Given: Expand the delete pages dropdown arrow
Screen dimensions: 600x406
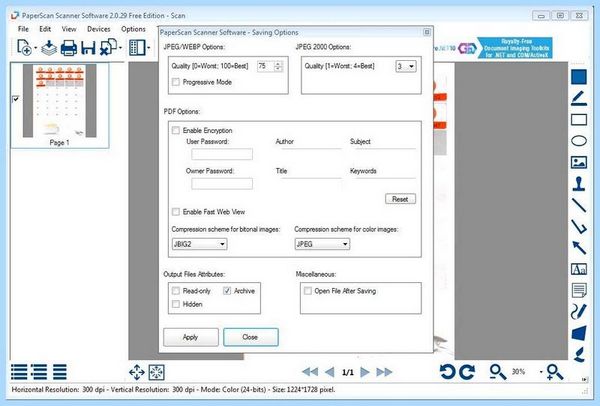Looking at the screenshot, I should point(121,48).
